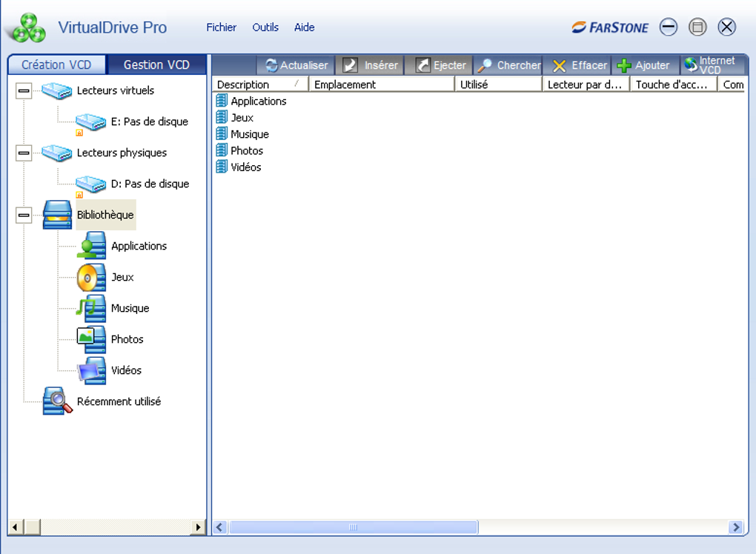Image resolution: width=756 pixels, height=554 pixels.
Task: Switch to the Création VCD tab
Action: tap(56, 64)
